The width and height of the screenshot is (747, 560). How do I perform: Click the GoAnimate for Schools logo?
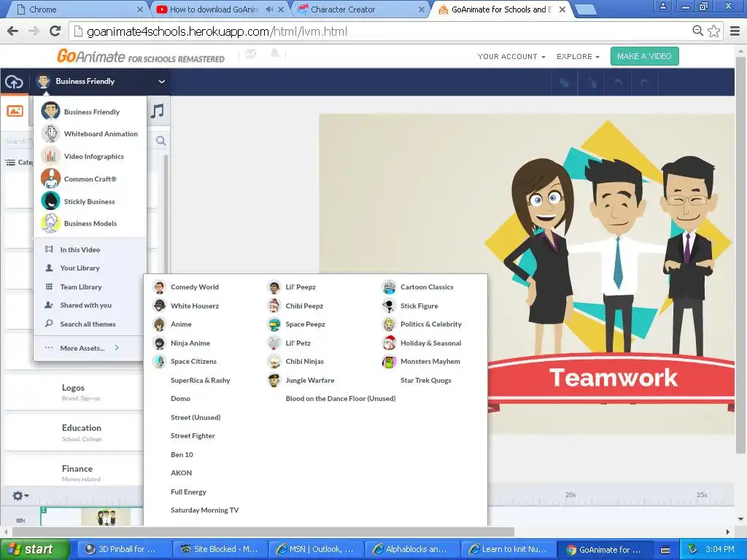point(141,56)
